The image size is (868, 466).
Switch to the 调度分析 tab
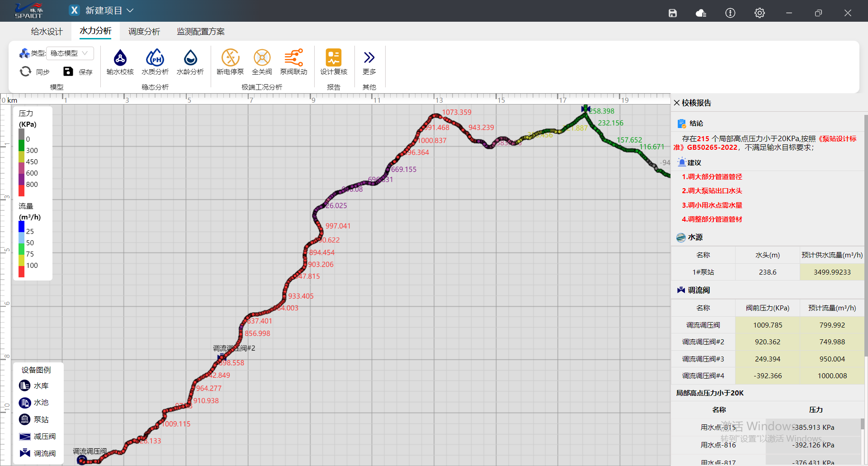point(144,32)
